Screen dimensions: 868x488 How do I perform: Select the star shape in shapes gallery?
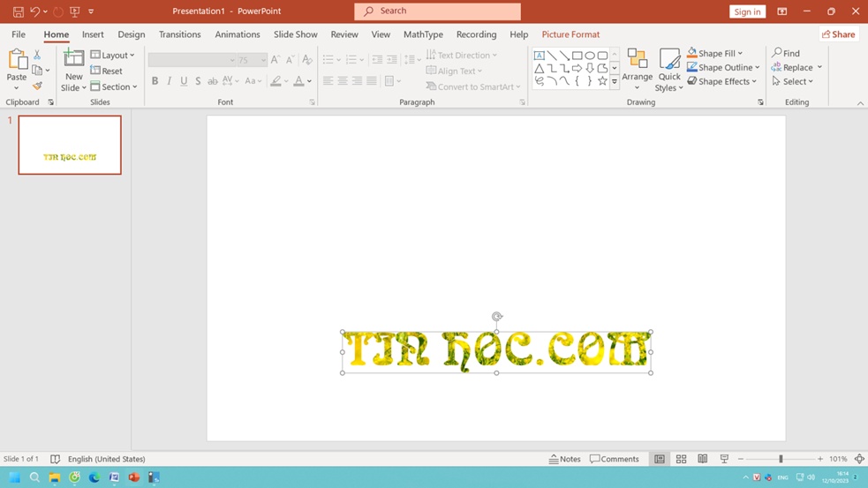coord(602,81)
